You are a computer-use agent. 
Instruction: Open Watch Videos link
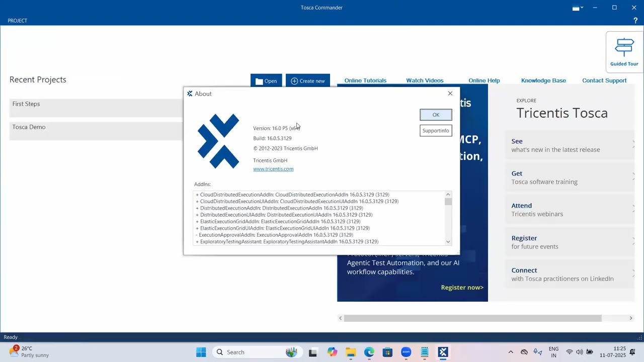click(425, 80)
